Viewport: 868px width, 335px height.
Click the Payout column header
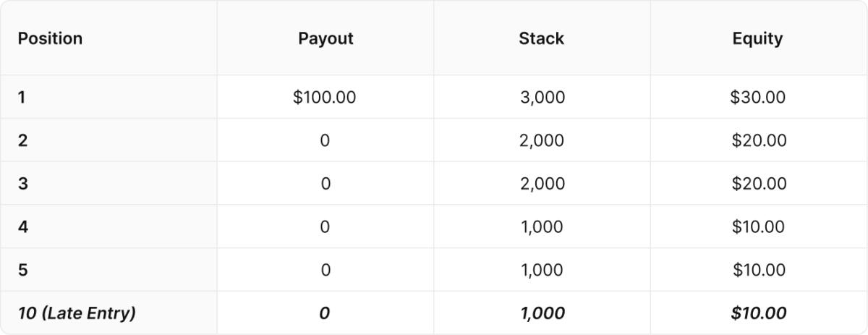coord(325,38)
